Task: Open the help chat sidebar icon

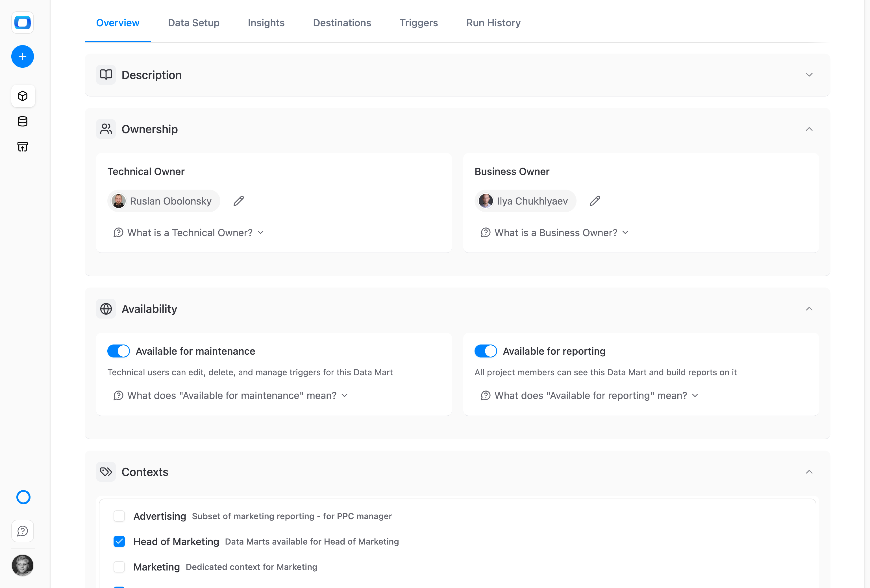Action: click(x=23, y=531)
